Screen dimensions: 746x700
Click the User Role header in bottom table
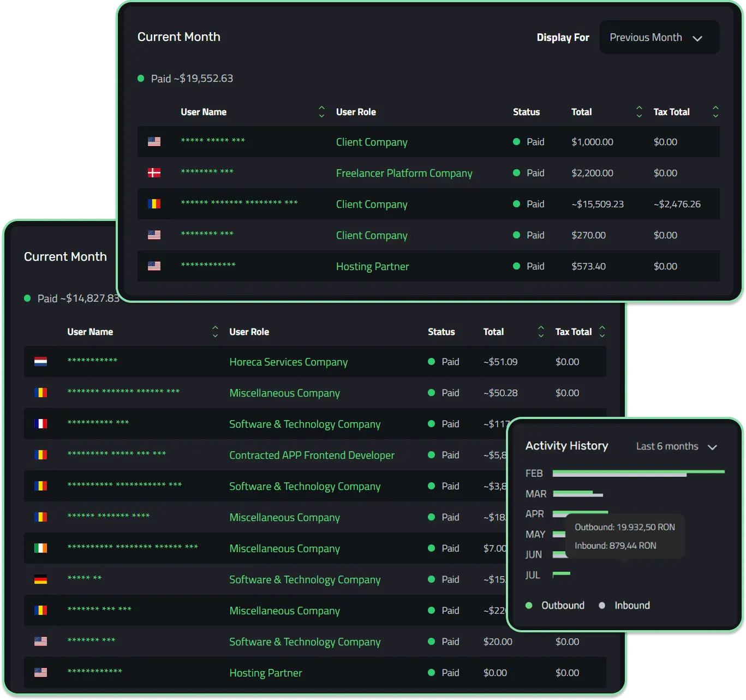coord(249,332)
